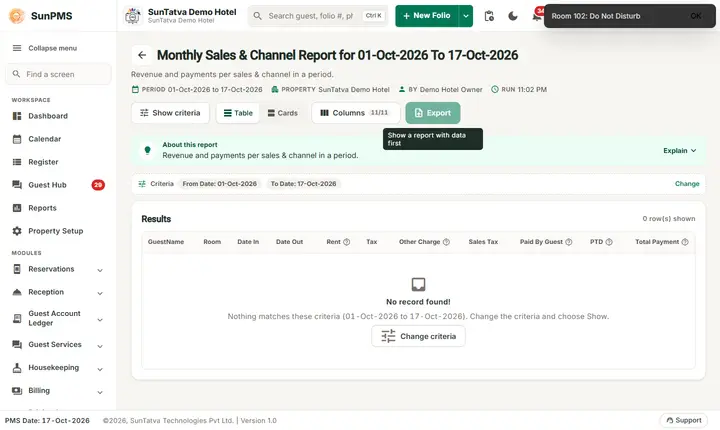Click the Other Charge column help icon
Viewport: 720px width, 430px height.
point(446,242)
